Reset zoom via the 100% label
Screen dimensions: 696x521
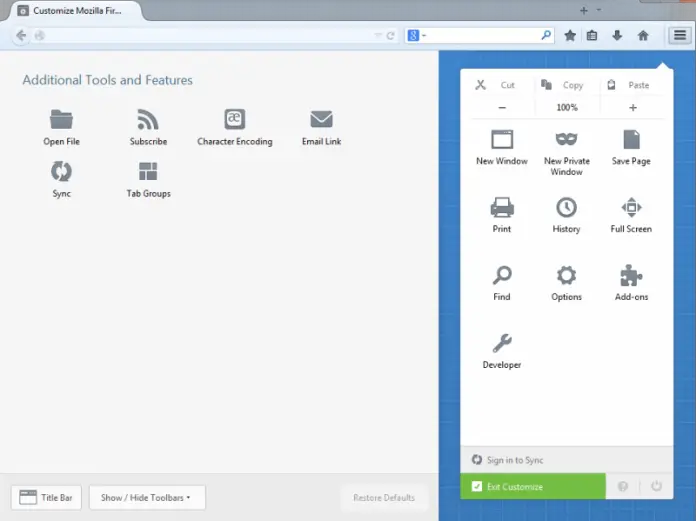(567, 107)
